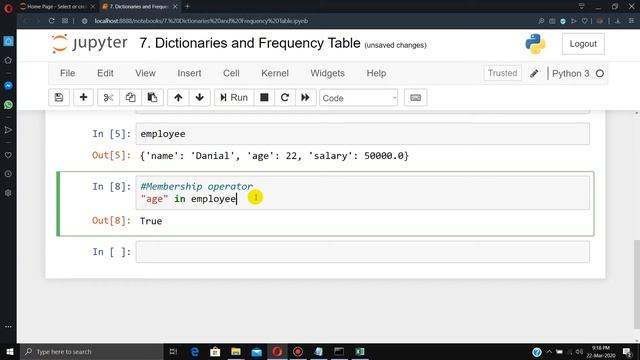Open downloads icon in the browser toolbar
Image resolution: width=640 pixels, height=360 pixels.
[x=618, y=21]
